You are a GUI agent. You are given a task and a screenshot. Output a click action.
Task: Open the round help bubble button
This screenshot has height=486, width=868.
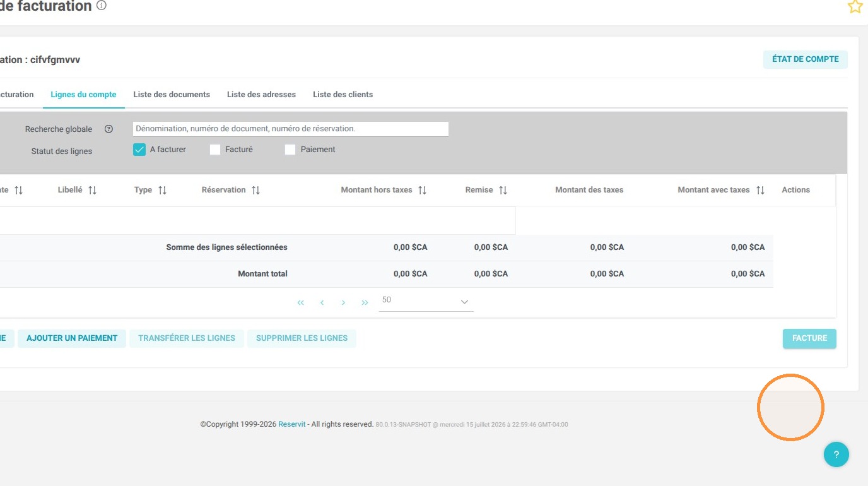click(x=836, y=454)
